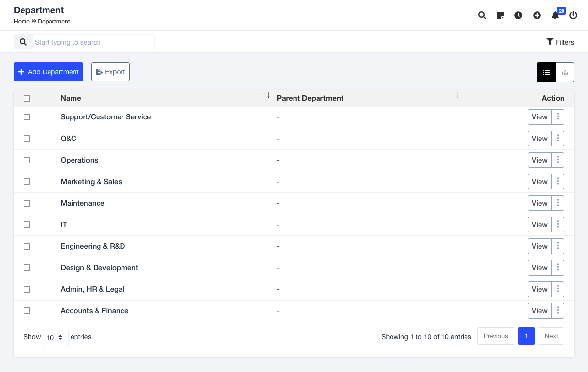
Task: Click the Add Department button
Action: point(49,72)
